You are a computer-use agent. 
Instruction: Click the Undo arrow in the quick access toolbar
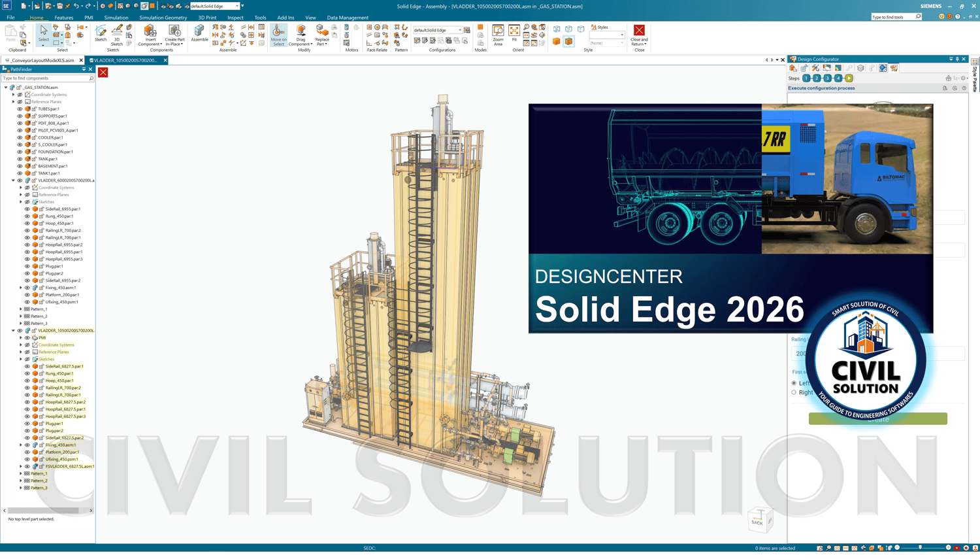click(76, 6)
